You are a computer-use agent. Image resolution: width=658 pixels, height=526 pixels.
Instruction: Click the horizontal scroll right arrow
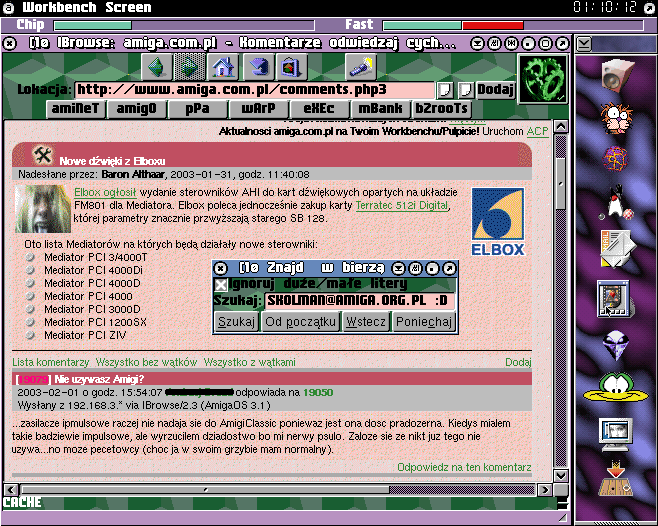pos(545,489)
